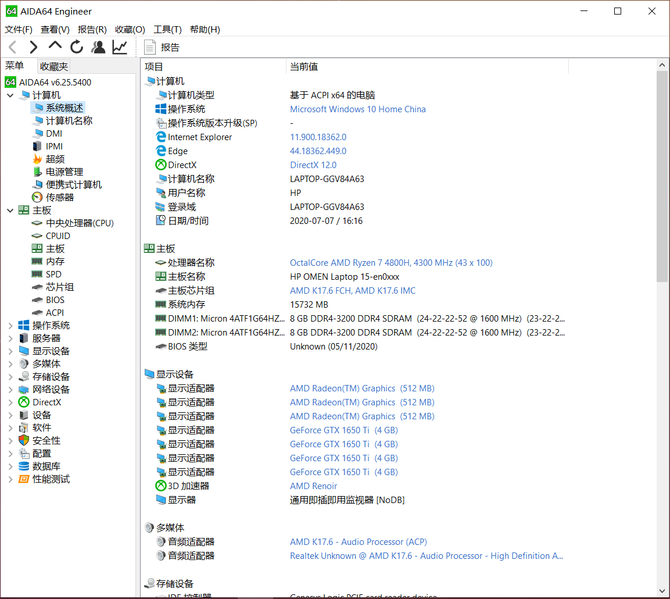The image size is (670, 599).
Task: Click the Forward navigation arrow in toolbar
Action: [x=33, y=47]
